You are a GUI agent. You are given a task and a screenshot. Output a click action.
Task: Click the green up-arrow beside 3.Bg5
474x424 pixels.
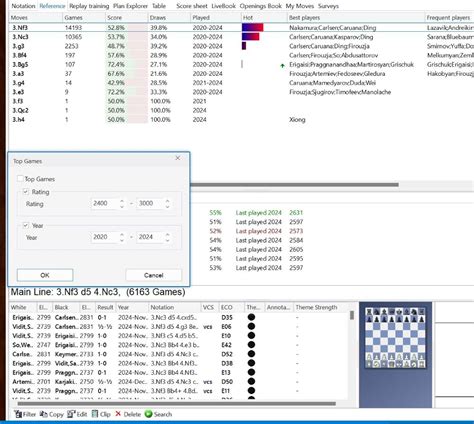click(x=282, y=66)
